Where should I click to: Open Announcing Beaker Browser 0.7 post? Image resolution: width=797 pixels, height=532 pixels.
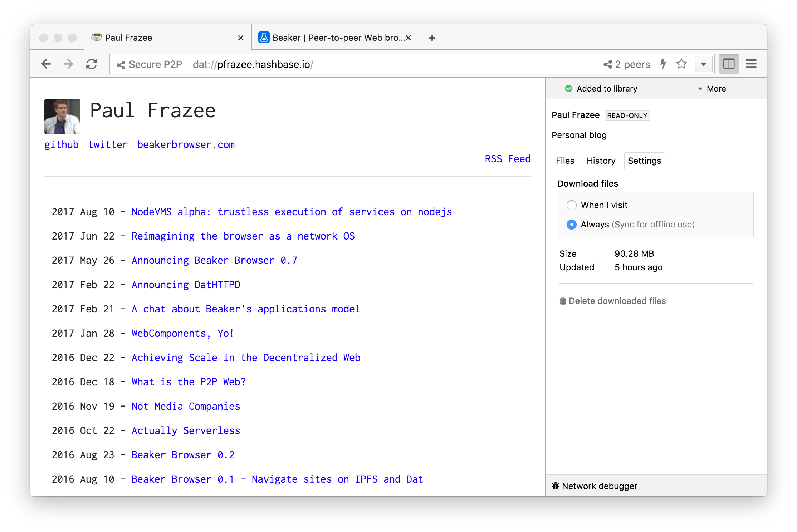215,260
